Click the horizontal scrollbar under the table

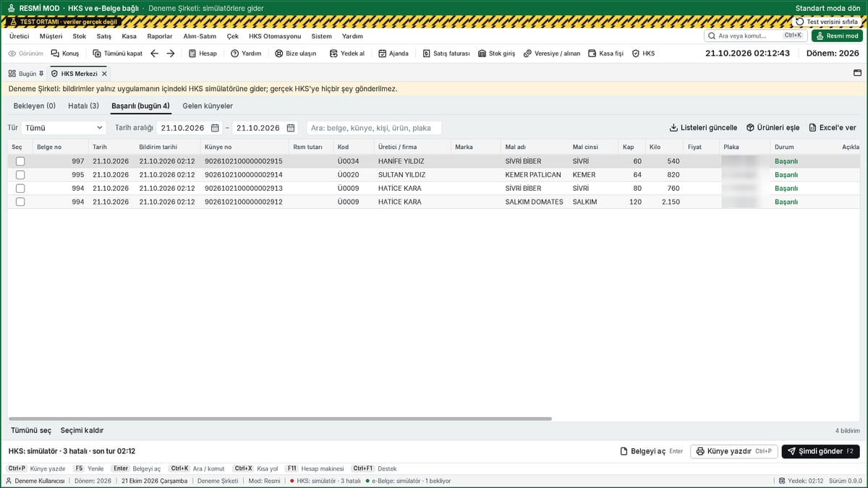[x=280, y=419]
